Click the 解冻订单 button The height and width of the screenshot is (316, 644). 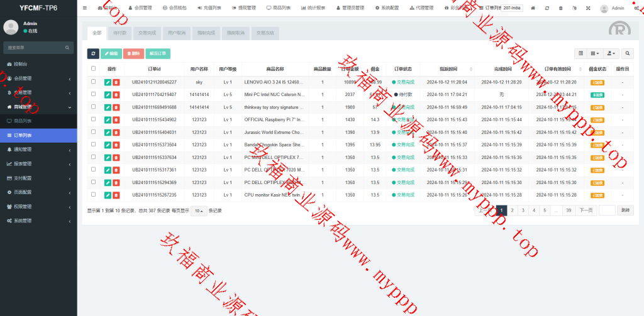pyautogui.click(x=158, y=54)
